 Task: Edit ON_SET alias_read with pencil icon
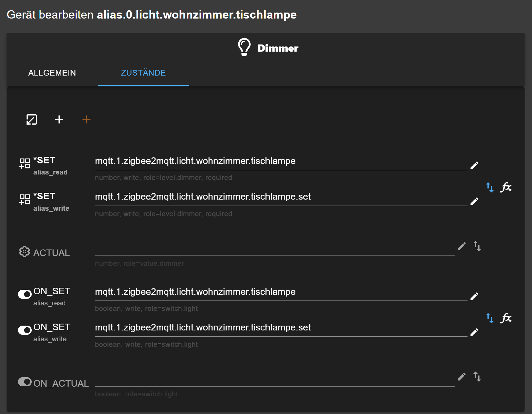(474, 297)
